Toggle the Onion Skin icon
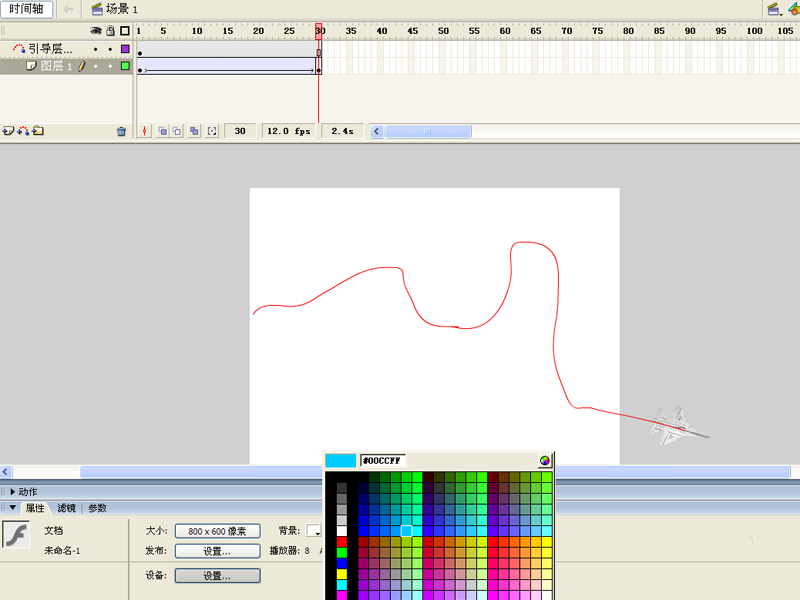800x600 pixels. click(x=162, y=131)
